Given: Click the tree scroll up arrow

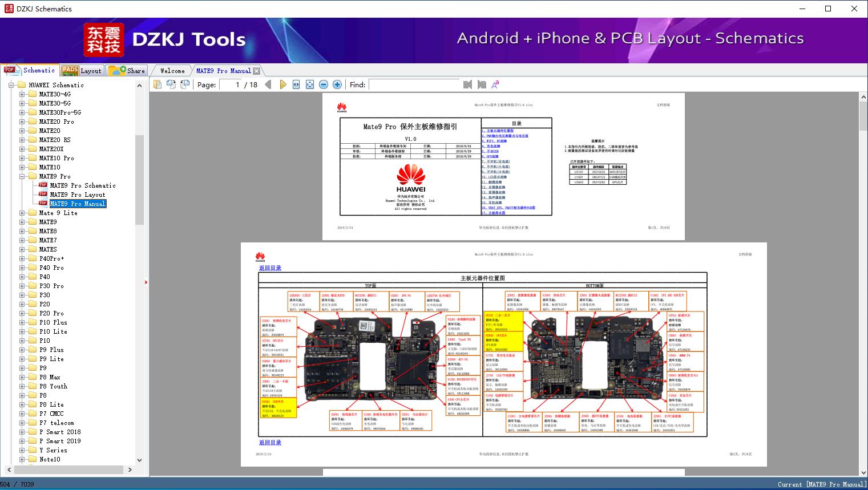Looking at the screenshot, I should [x=139, y=86].
